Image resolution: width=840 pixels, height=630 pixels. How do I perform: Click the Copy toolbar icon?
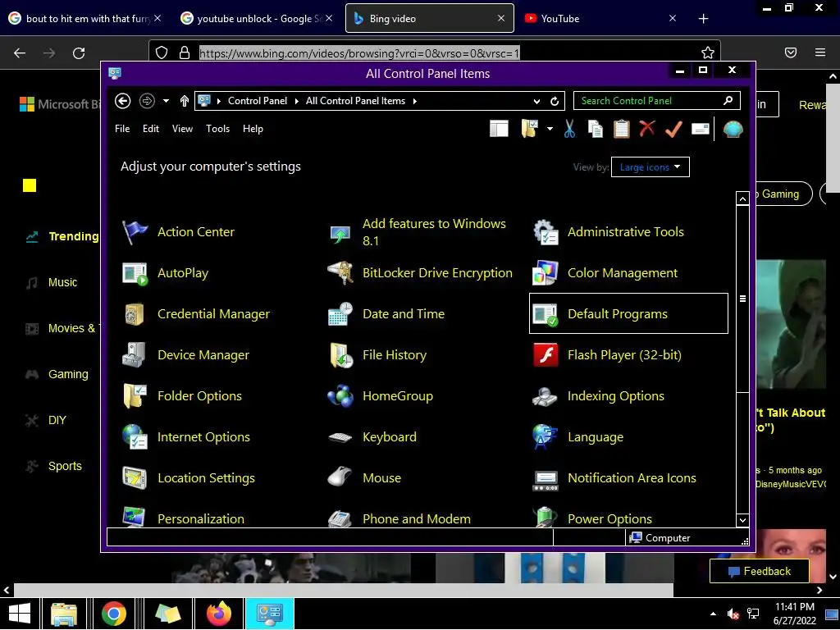[x=596, y=129]
